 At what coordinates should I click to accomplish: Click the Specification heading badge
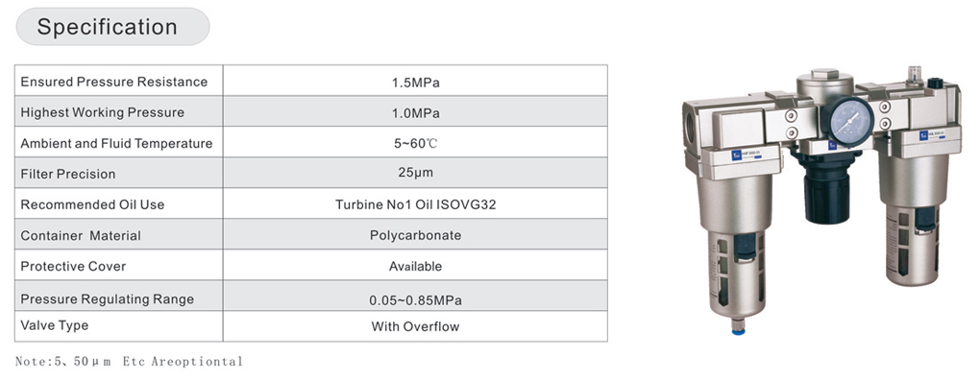click(x=112, y=27)
